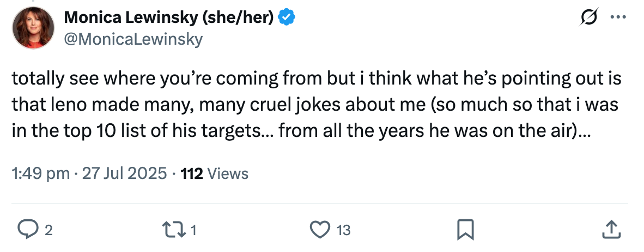
Task: Open the @MonicaLewinsky handle link
Action: point(133,39)
